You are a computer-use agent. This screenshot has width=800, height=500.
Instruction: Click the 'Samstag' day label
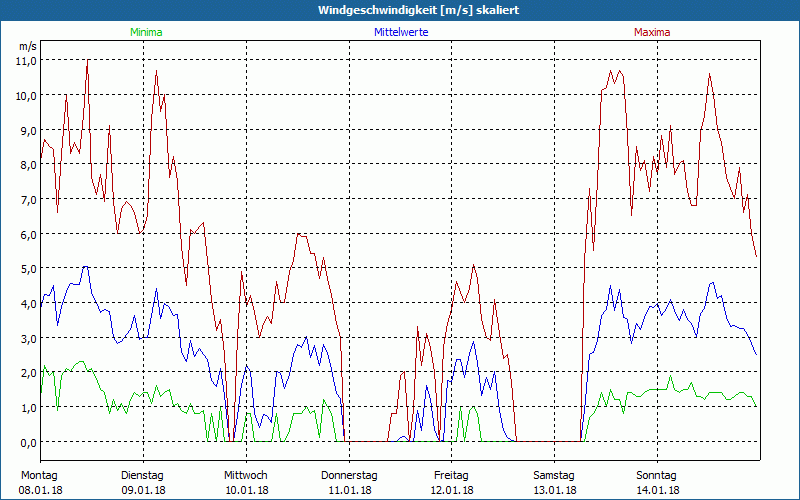[x=554, y=476]
